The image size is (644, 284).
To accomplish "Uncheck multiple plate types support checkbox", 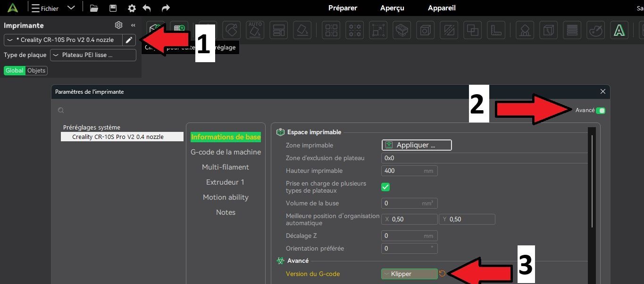I will (385, 187).
